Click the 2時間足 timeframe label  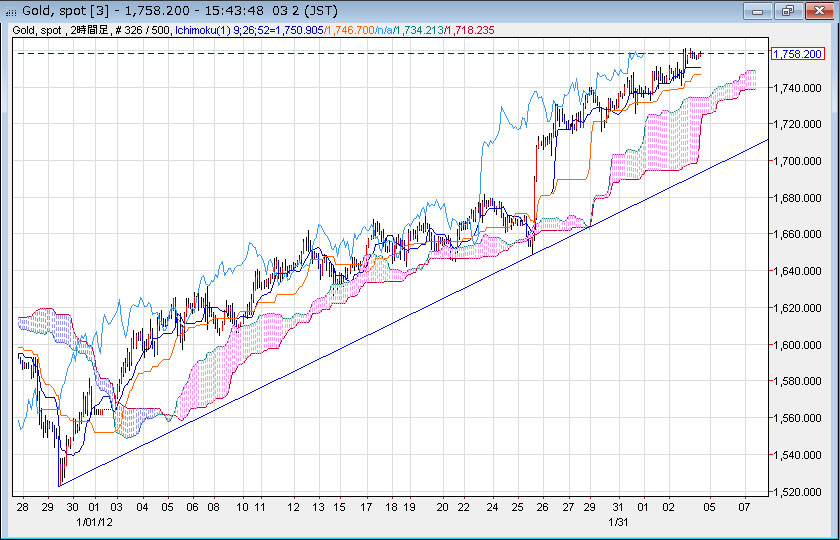point(90,31)
